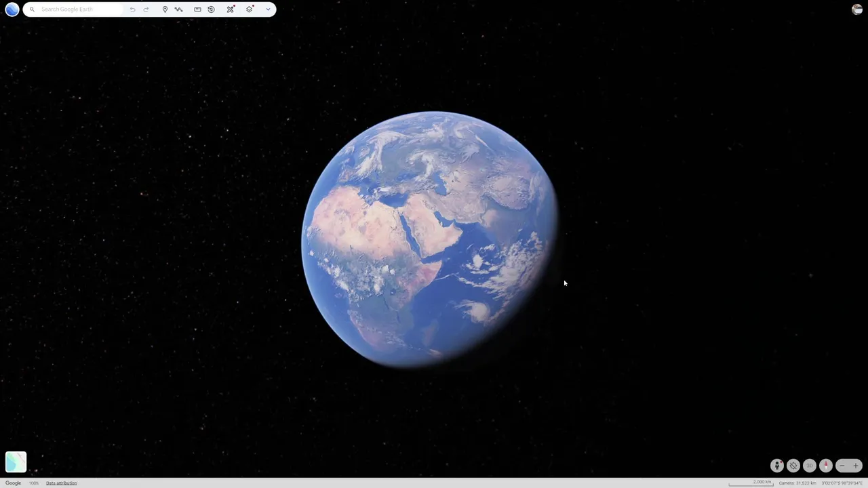Click the search magnifier icon
The image size is (868, 488).
[x=32, y=9]
